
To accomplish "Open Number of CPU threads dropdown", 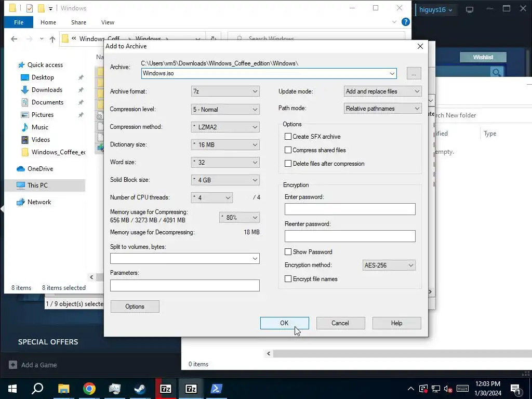I will [212, 197].
